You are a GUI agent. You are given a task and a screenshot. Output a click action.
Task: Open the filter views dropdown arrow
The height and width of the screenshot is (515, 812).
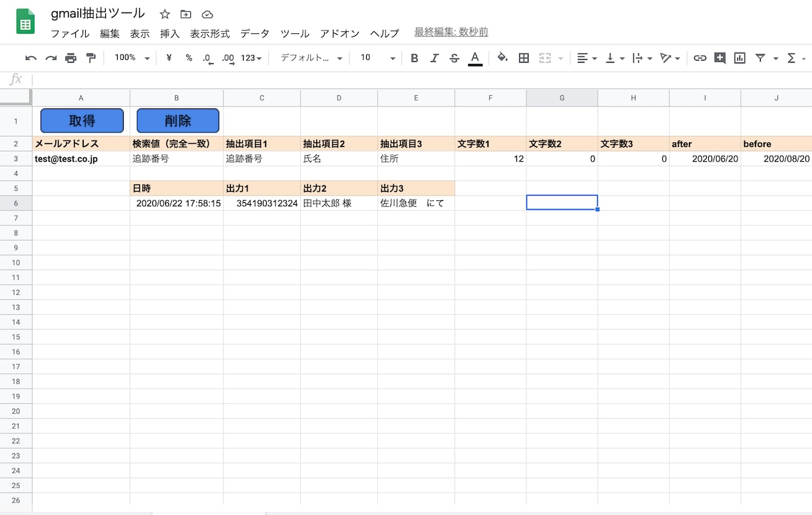point(775,59)
